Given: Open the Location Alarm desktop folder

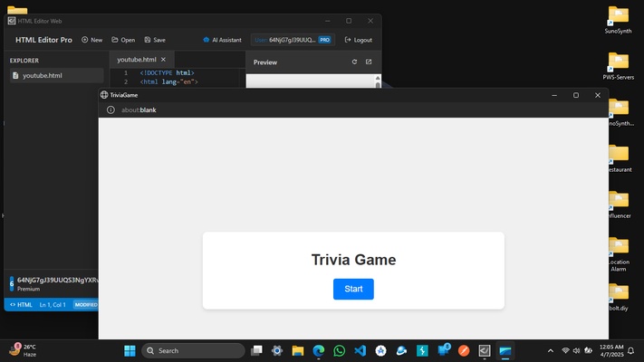Looking at the screenshot, I should (x=618, y=254).
